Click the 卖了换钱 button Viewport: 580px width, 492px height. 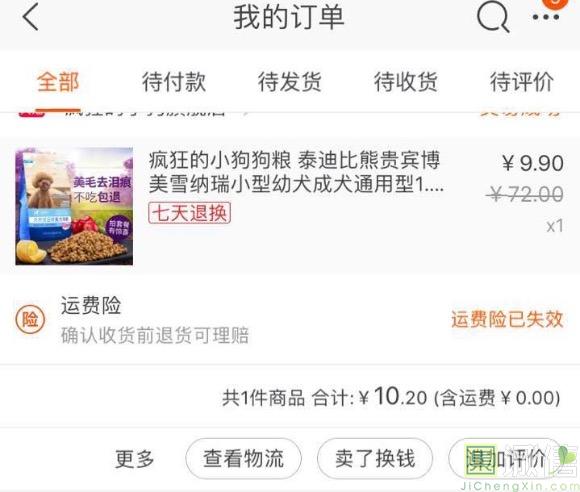click(375, 458)
